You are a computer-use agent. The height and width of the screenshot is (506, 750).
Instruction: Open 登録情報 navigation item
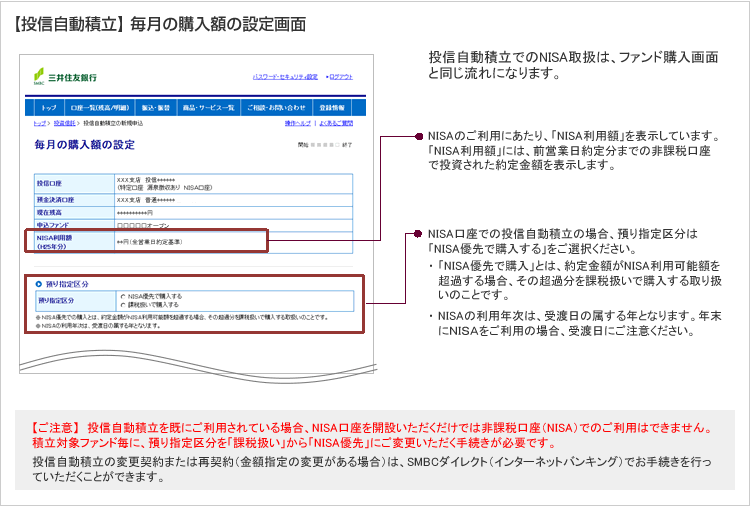pos(332,107)
